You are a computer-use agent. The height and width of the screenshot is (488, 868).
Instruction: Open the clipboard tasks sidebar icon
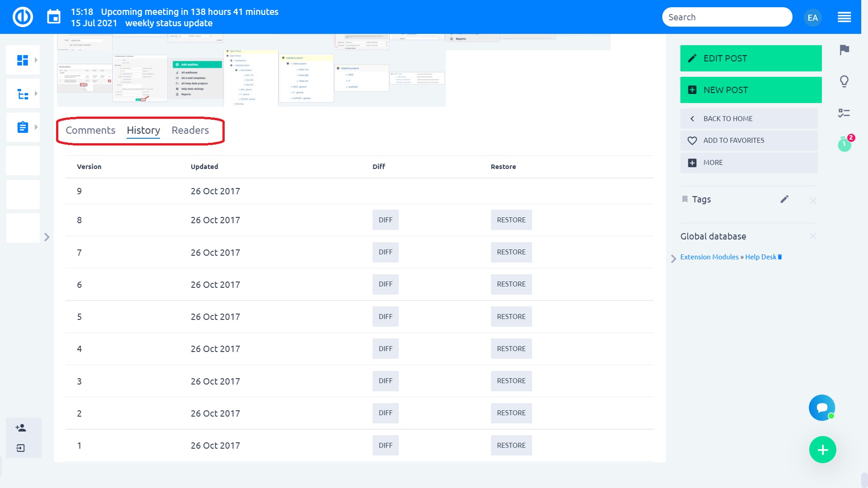[x=23, y=127]
